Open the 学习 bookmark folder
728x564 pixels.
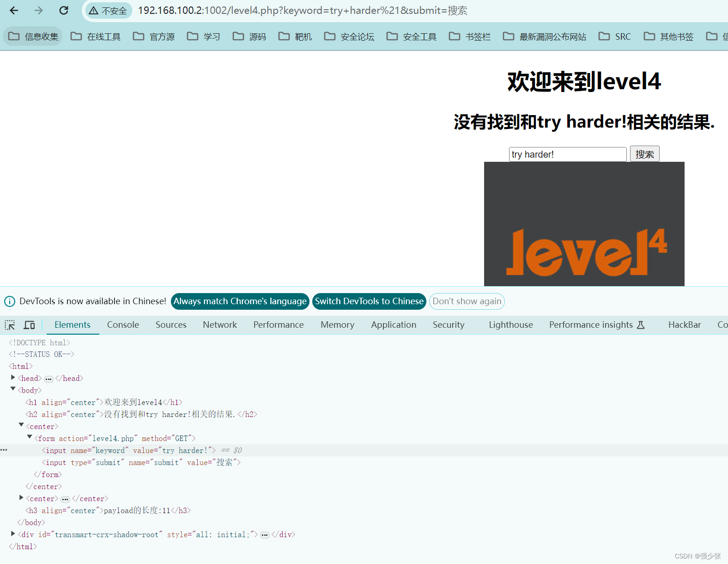[x=204, y=37]
